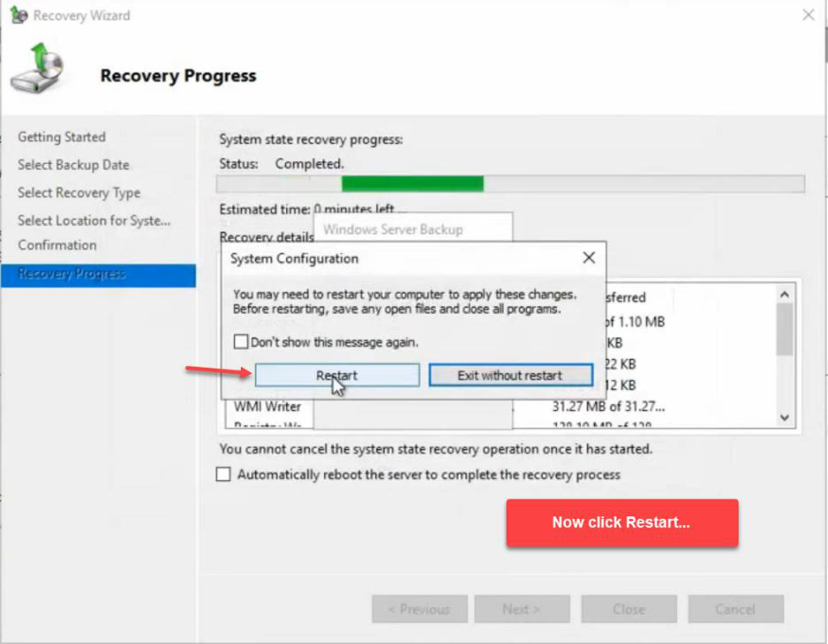
Task: Click the recovery details scrollbar thumb
Action: click(785, 330)
